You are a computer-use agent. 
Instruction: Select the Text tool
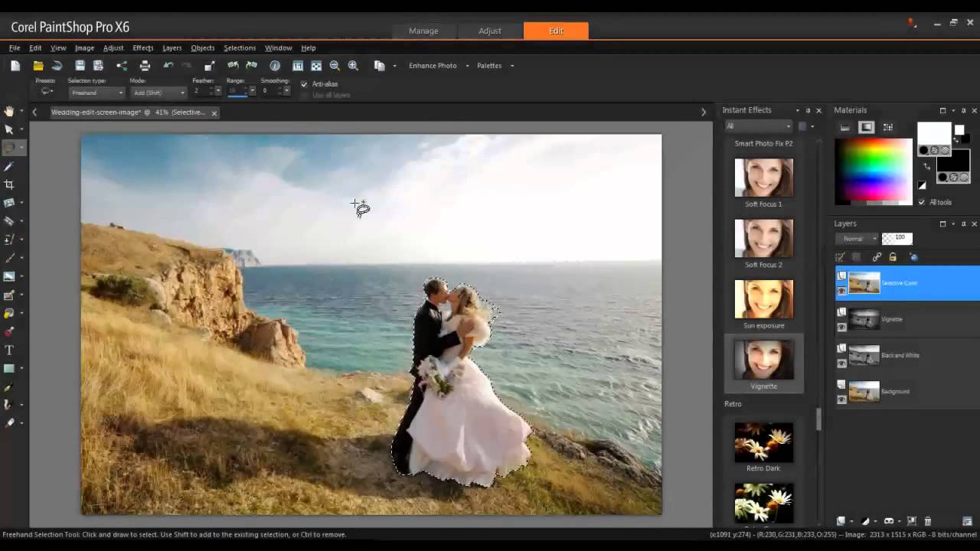(x=9, y=350)
